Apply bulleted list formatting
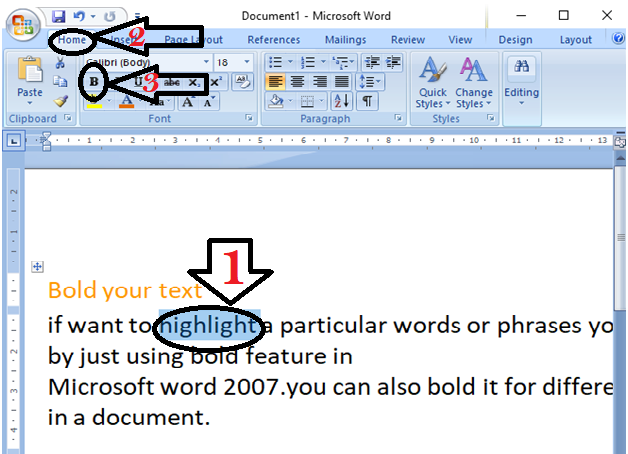The width and height of the screenshot is (628, 454). tap(275, 62)
